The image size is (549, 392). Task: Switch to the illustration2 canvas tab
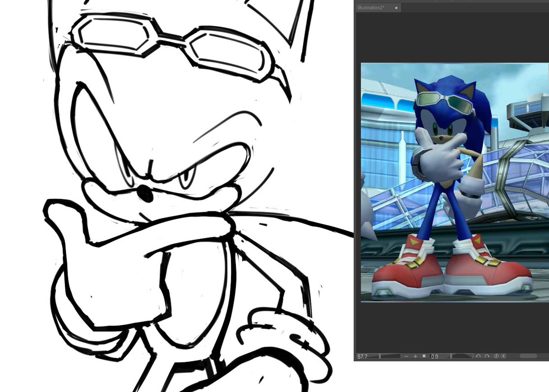pos(378,8)
